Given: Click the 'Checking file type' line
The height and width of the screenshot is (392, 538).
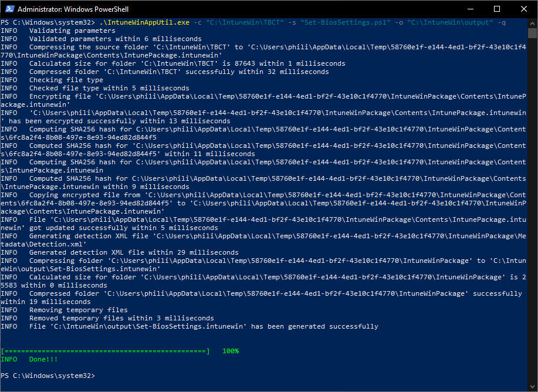Looking at the screenshot, I should (x=52, y=80).
